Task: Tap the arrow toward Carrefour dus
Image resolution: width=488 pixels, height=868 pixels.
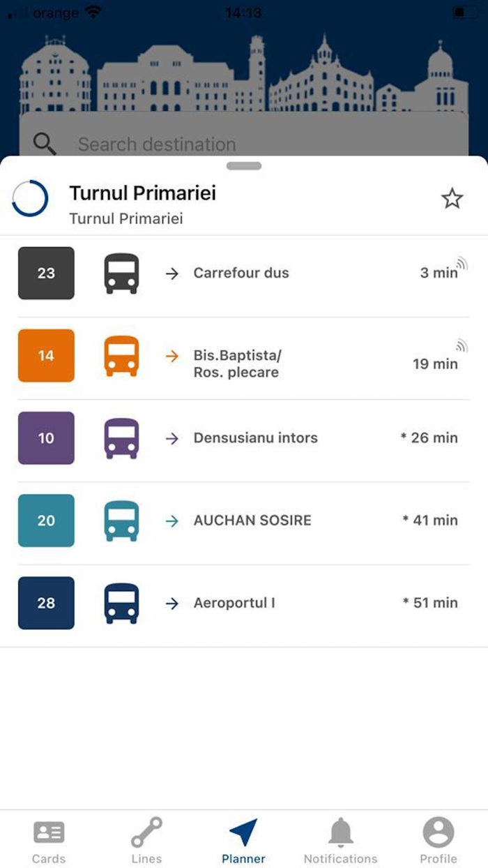Action: [x=171, y=273]
